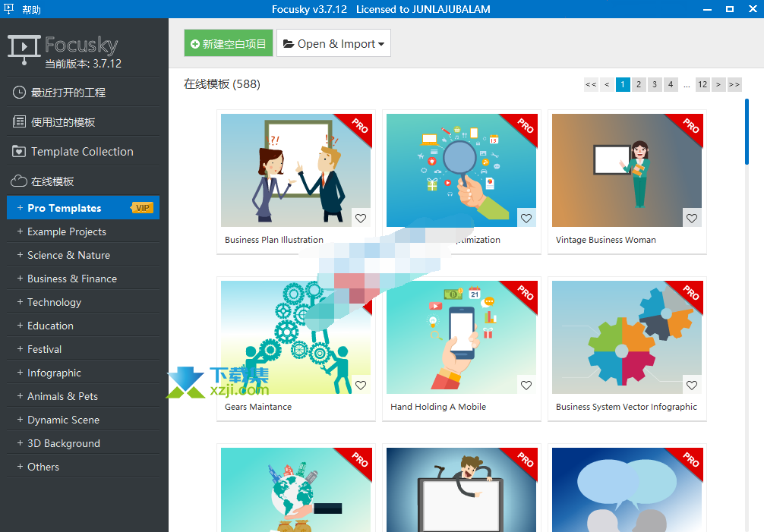Expand the Example Projects category
This screenshot has width=764, height=532.
point(20,231)
